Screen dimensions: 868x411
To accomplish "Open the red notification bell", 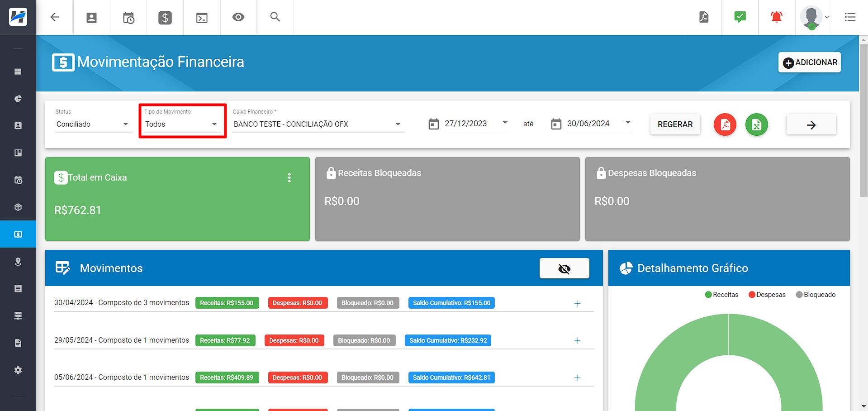I will 777,17.
